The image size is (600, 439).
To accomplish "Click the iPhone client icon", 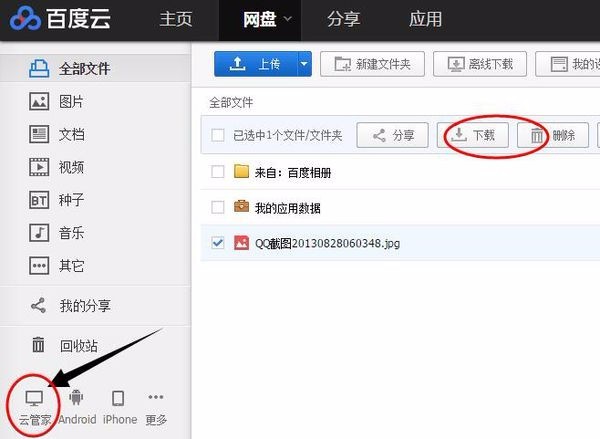I will click(118, 398).
